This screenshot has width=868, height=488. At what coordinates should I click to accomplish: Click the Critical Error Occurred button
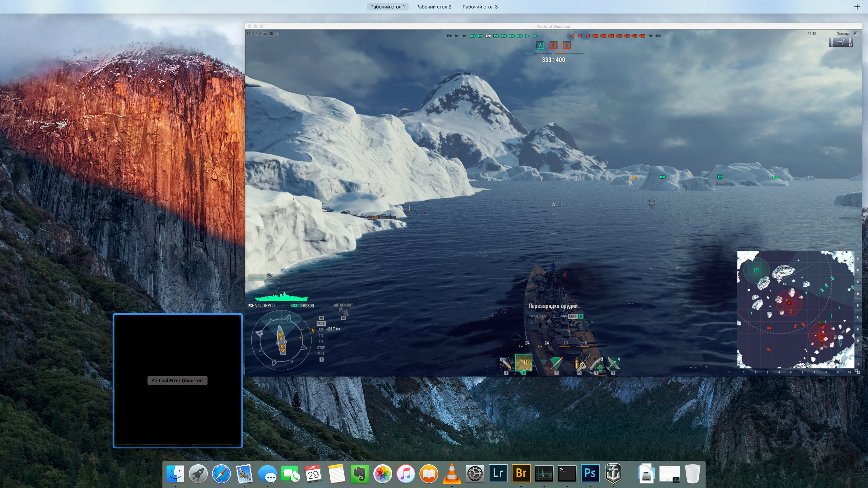point(177,381)
